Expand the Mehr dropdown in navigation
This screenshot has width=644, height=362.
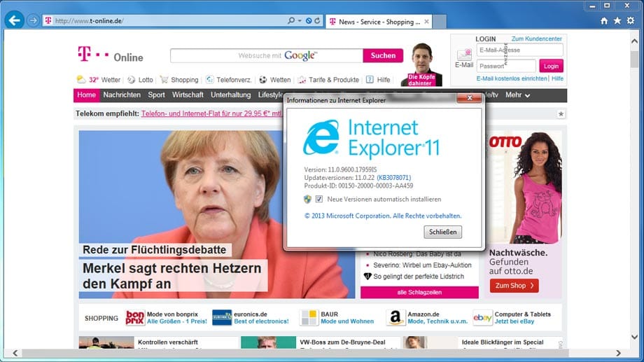coord(517,95)
